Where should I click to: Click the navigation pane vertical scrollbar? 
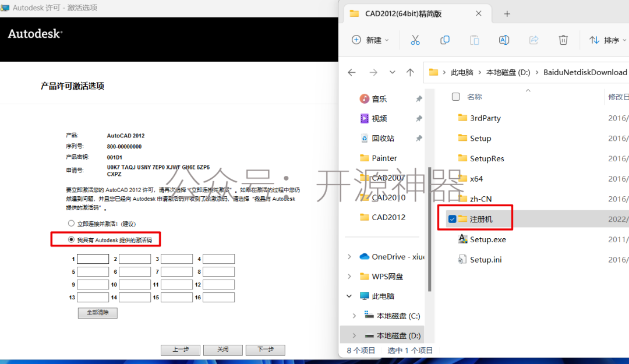point(429,229)
